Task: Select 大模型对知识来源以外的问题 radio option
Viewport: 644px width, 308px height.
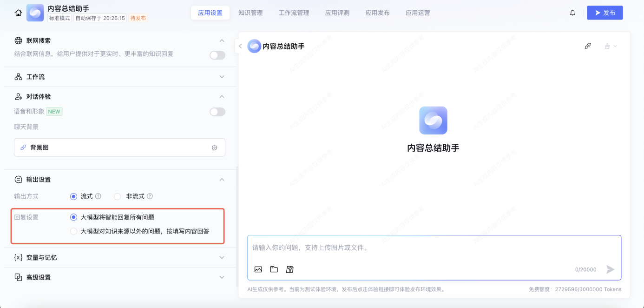Action: point(73,231)
